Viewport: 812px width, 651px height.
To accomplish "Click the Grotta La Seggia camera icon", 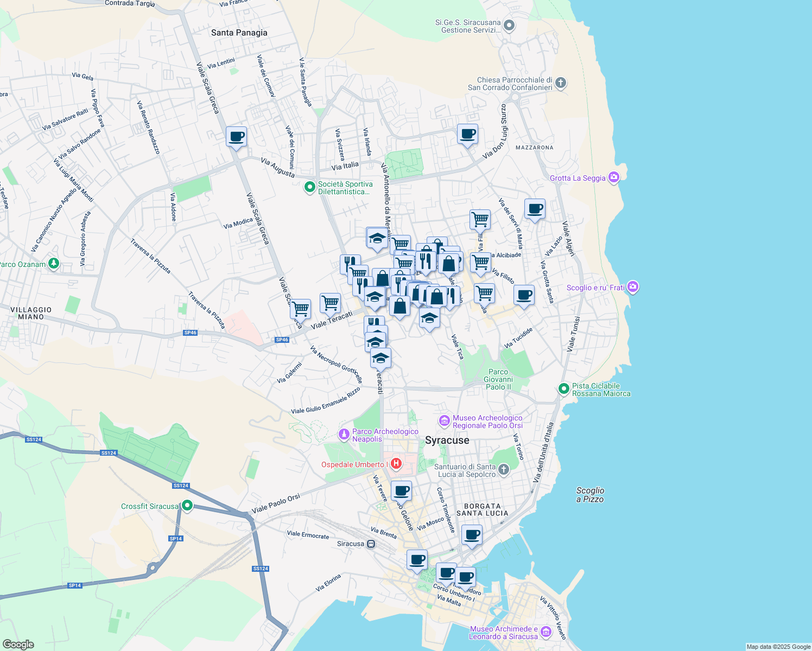I will (614, 177).
